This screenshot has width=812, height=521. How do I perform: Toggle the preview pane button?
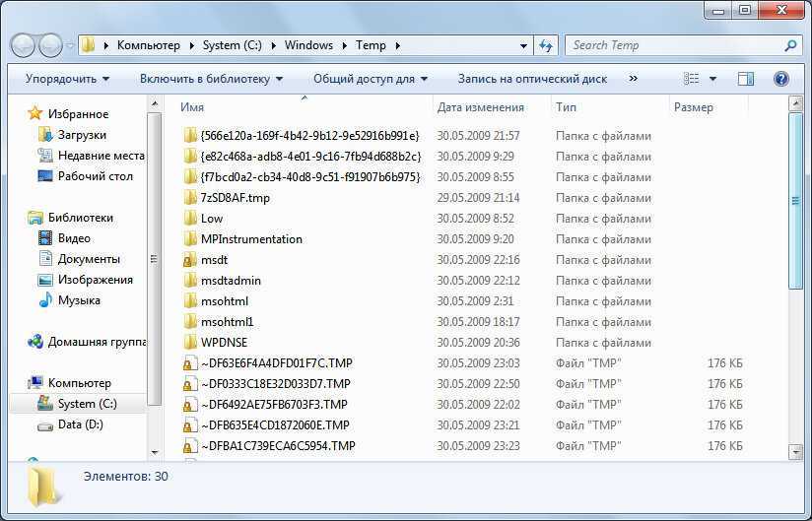[x=746, y=79]
